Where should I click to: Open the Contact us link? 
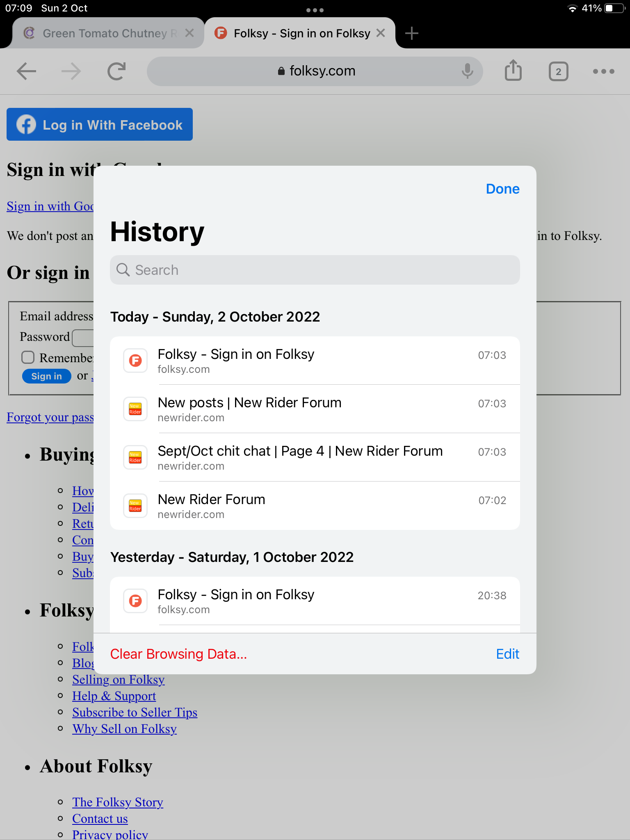coord(100,818)
